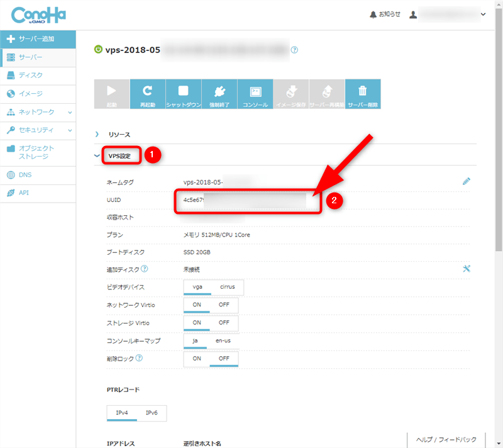Expand the リソース section

coord(119,135)
